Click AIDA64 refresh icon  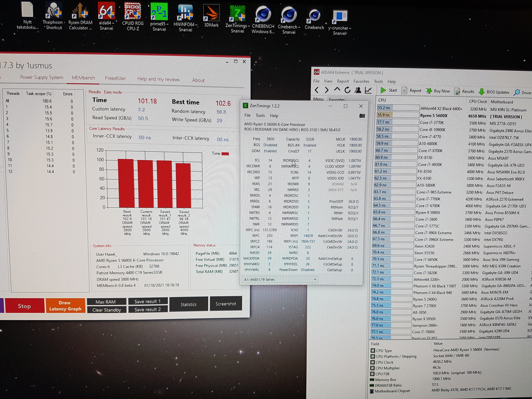347,90
